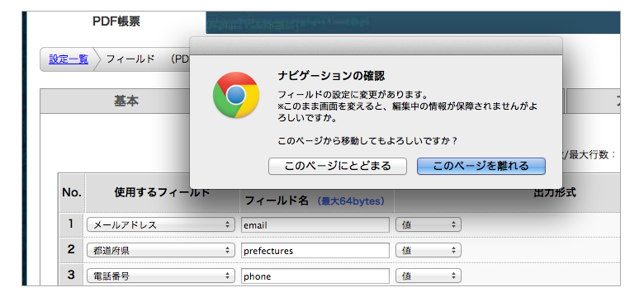Click the Chrome logo icon in dialog
This screenshot has height=297, width=644.
pyautogui.click(x=236, y=96)
